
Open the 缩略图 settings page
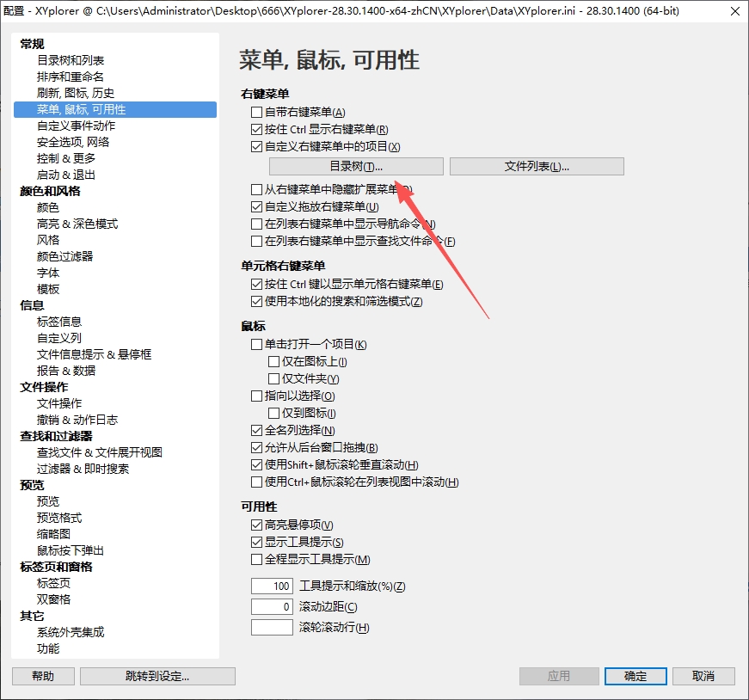click(x=53, y=534)
